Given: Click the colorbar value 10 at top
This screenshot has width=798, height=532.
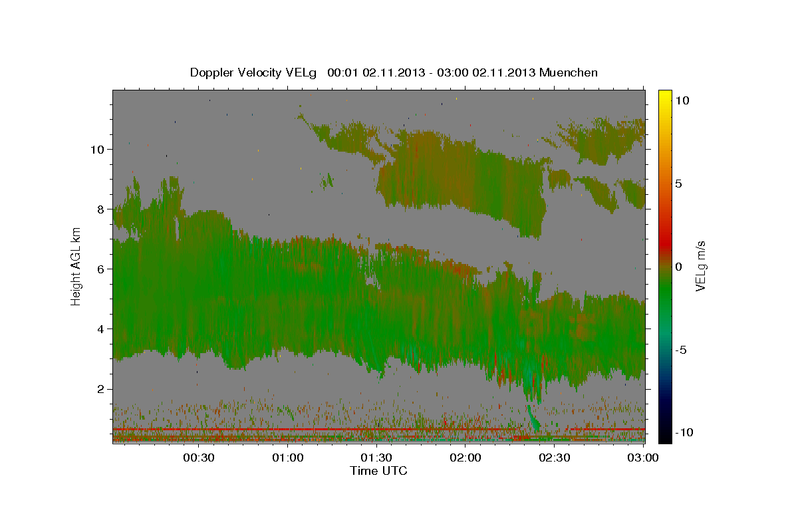Looking at the screenshot, I should (682, 100).
